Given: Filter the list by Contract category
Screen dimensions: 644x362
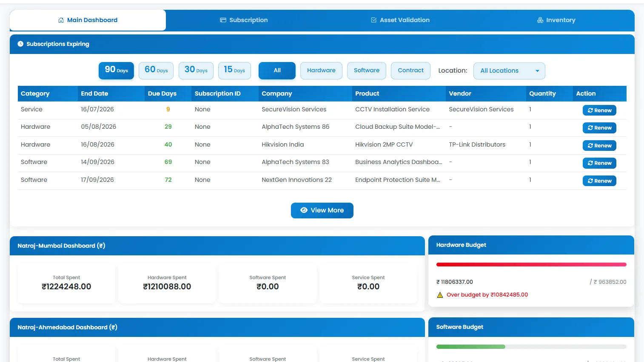Looking at the screenshot, I should pyautogui.click(x=410, y=71).
